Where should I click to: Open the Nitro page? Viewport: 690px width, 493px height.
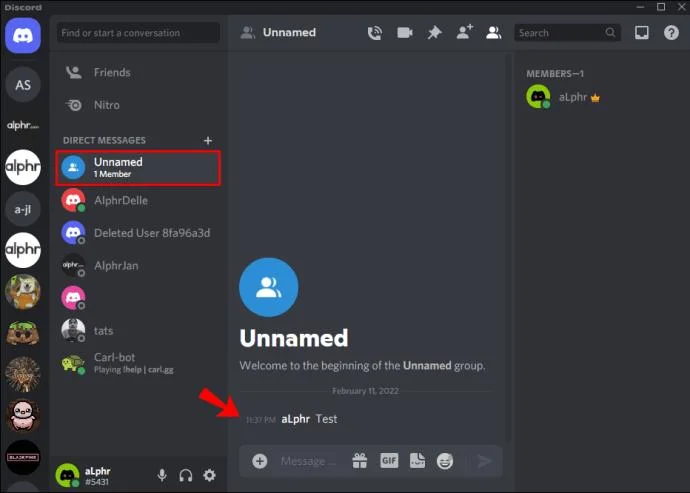(x=138, y=105)
